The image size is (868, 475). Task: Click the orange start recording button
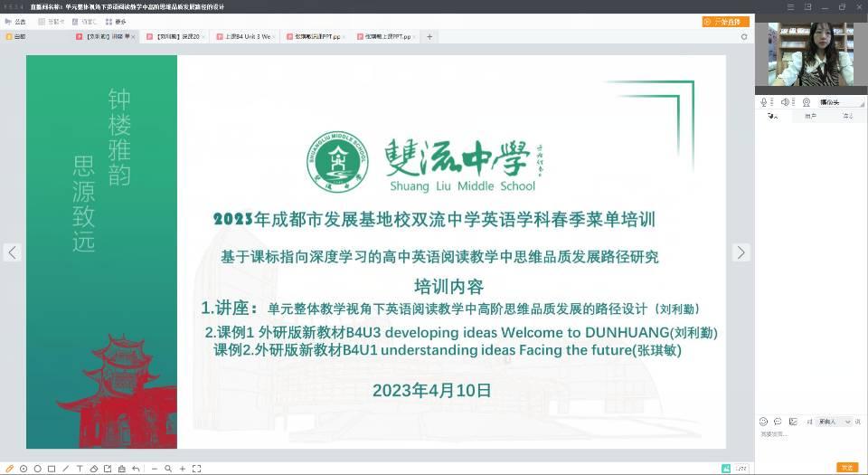pyautogui.click(x=725, y=22)
